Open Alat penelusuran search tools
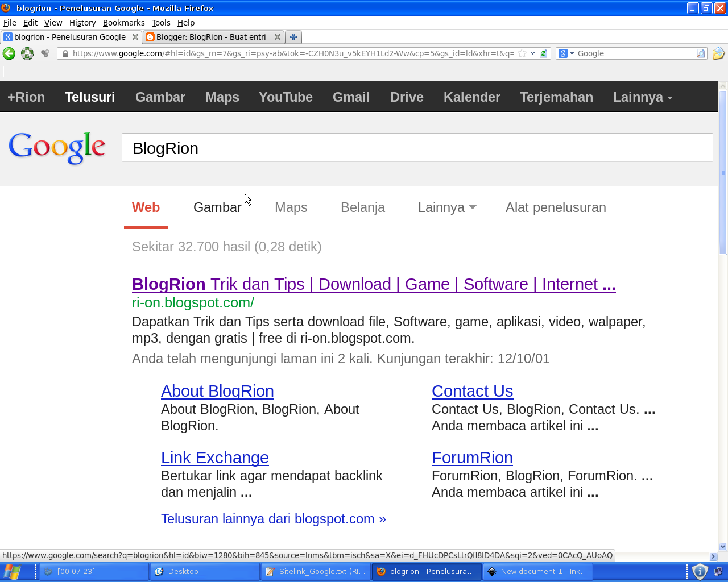This screenshot has width=728, height=582. pos(556,207)
